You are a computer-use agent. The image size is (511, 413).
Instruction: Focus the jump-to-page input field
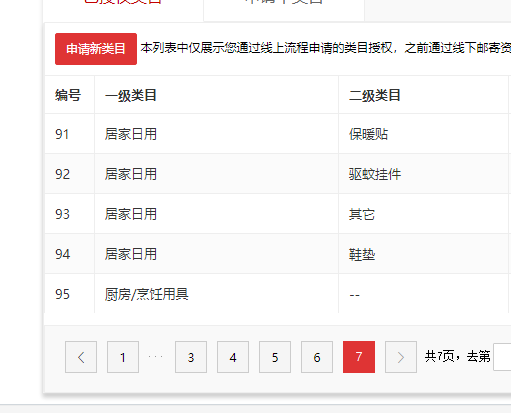[x=502, y=357]
